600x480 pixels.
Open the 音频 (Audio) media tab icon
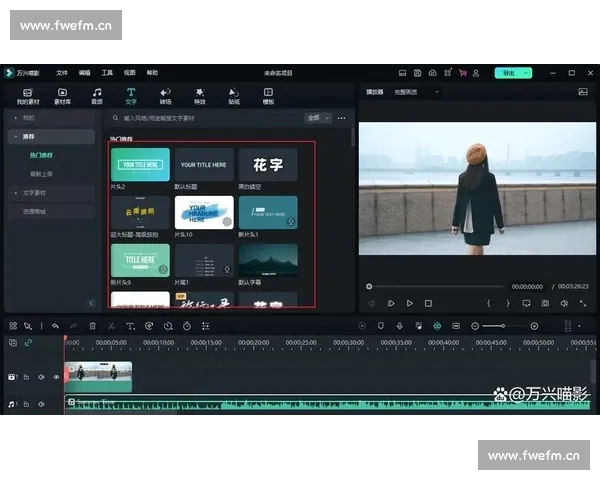[97, 95]
